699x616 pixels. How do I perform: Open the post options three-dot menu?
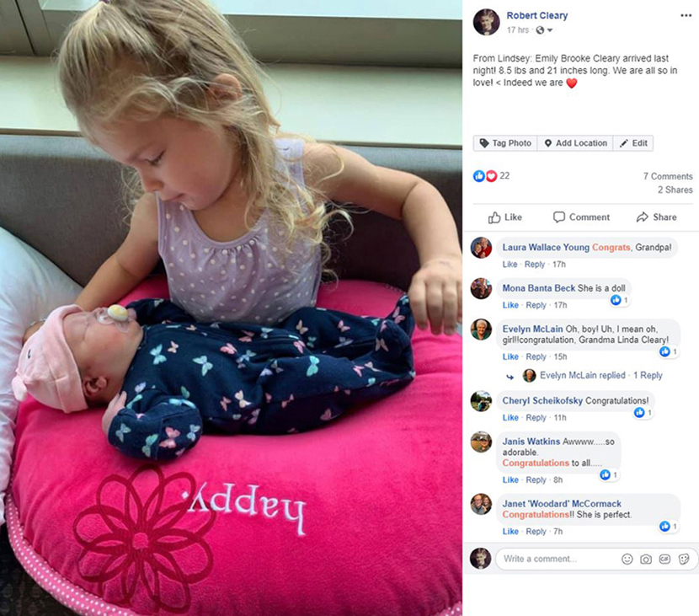click(686, 16)
